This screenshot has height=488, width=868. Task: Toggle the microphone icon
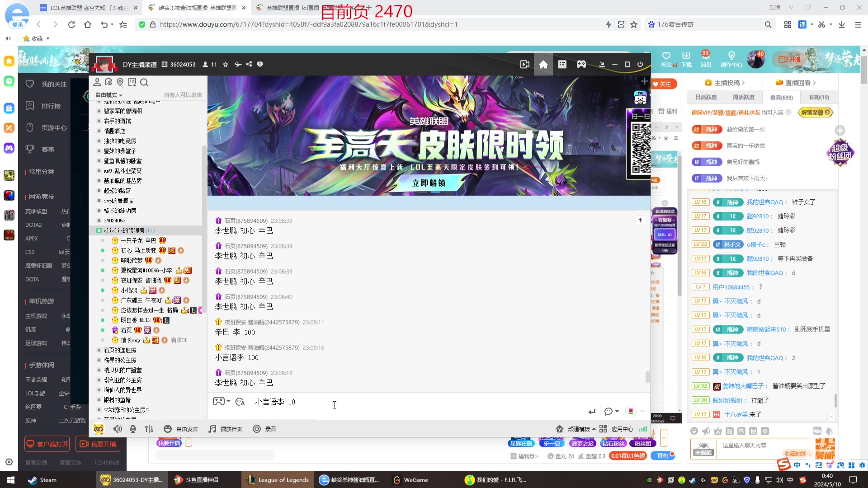pyautogui.click(x=133, y=429)
